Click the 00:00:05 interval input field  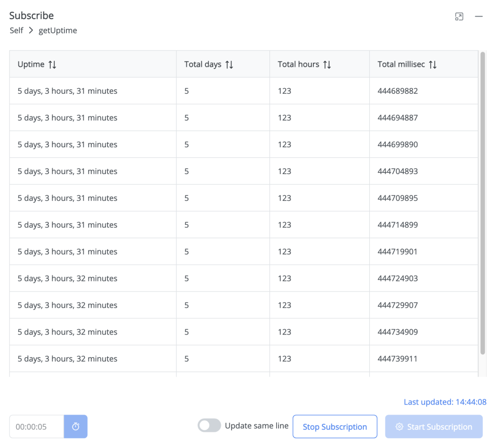coord(36,427)
